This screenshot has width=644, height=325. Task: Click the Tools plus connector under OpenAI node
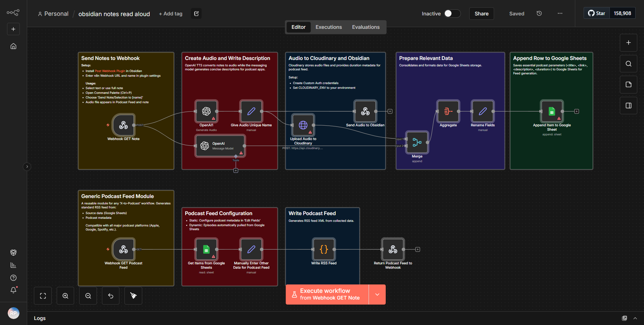click(236, 171)
